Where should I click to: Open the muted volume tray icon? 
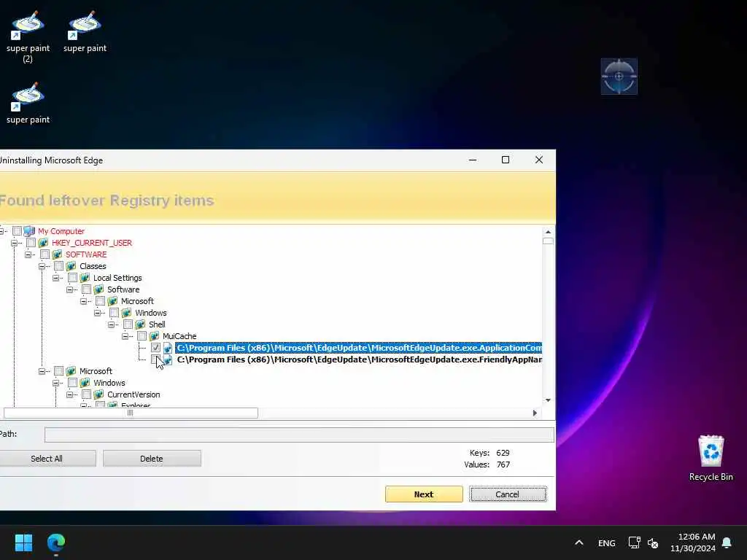pyautogui.click(x=653, y=542)
